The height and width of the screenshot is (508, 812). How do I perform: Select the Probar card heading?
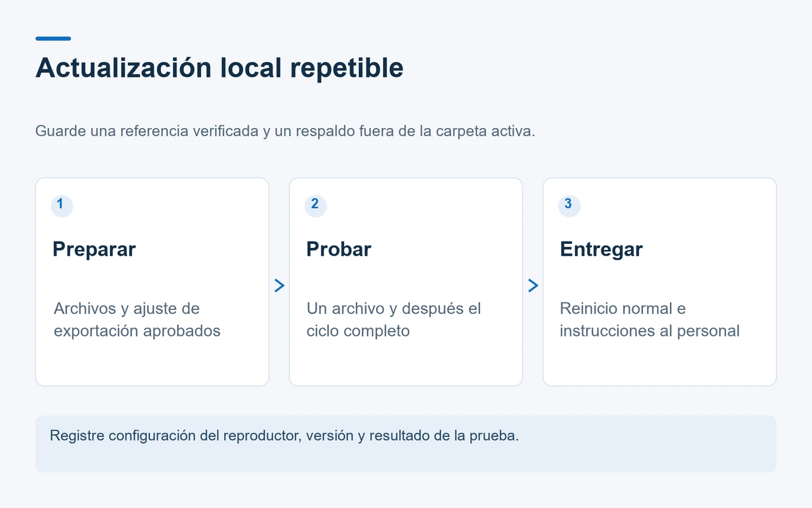[339, 249]
